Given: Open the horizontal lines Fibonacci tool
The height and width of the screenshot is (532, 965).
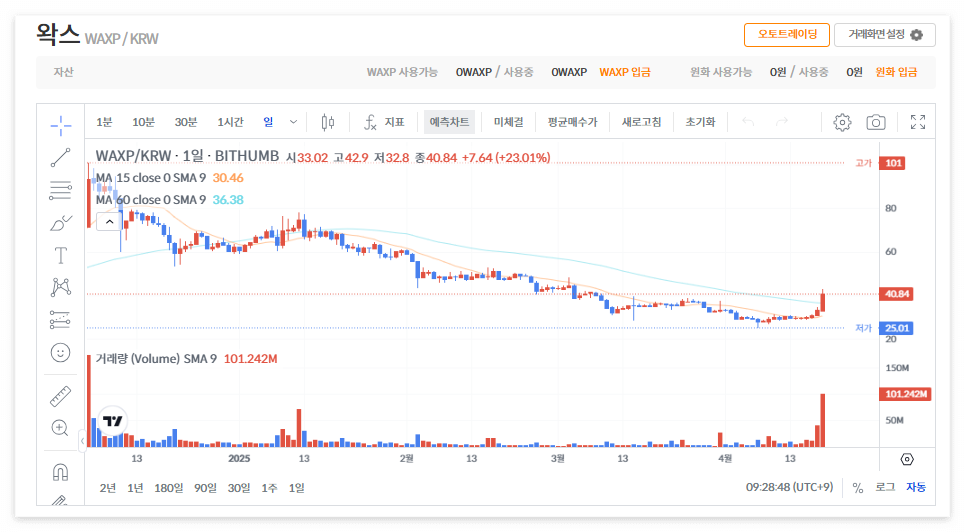Looking at the screenshot, I should pyautogui.click(x=60, y=190).
